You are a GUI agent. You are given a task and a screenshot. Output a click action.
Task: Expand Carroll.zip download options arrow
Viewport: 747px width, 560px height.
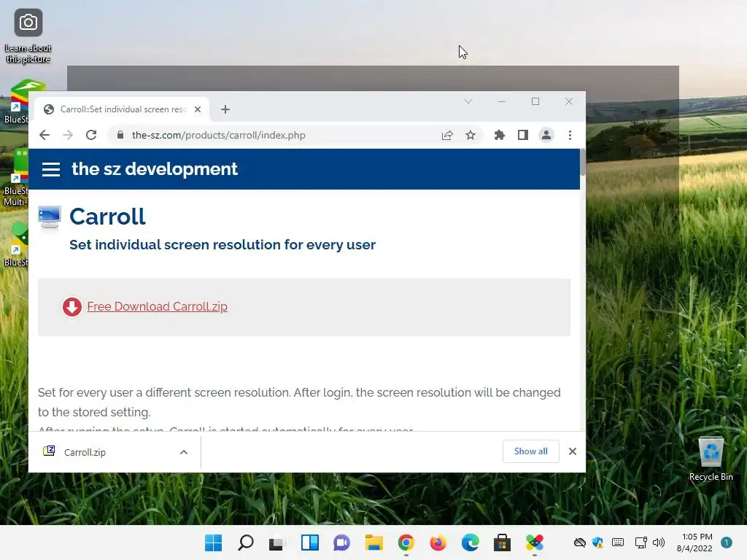pyautogui.click(x=184, y=452)
